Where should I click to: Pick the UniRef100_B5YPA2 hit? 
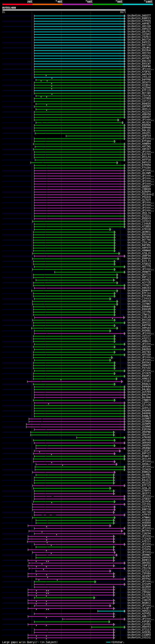(139, 578)
